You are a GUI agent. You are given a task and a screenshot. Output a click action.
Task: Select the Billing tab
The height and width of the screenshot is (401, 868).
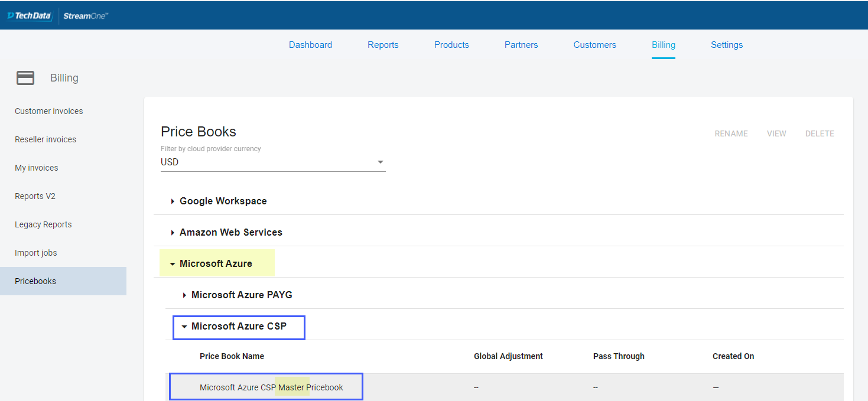(x=664, y=45)
